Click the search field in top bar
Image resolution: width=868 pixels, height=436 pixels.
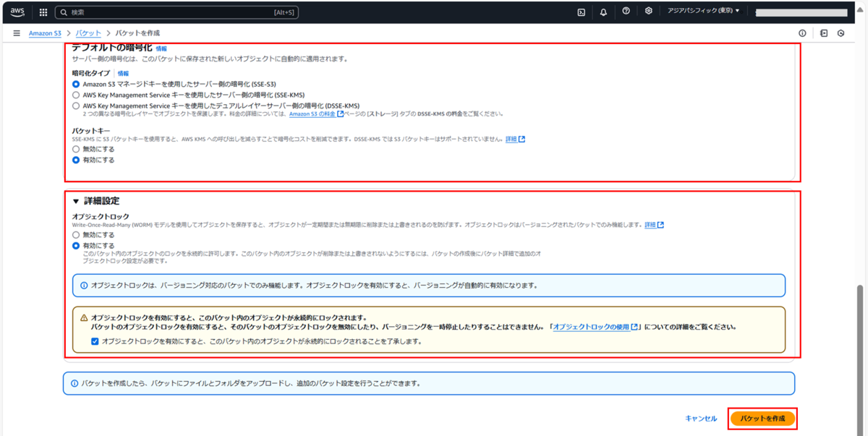point(177,12)
